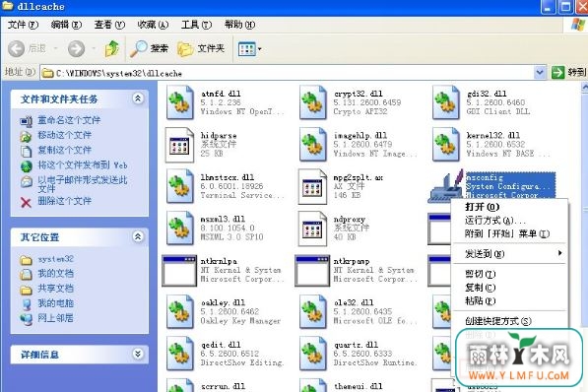Open 我的文档 in other places
Viewport: 588px width, 392px height.
tap(55, 274)
